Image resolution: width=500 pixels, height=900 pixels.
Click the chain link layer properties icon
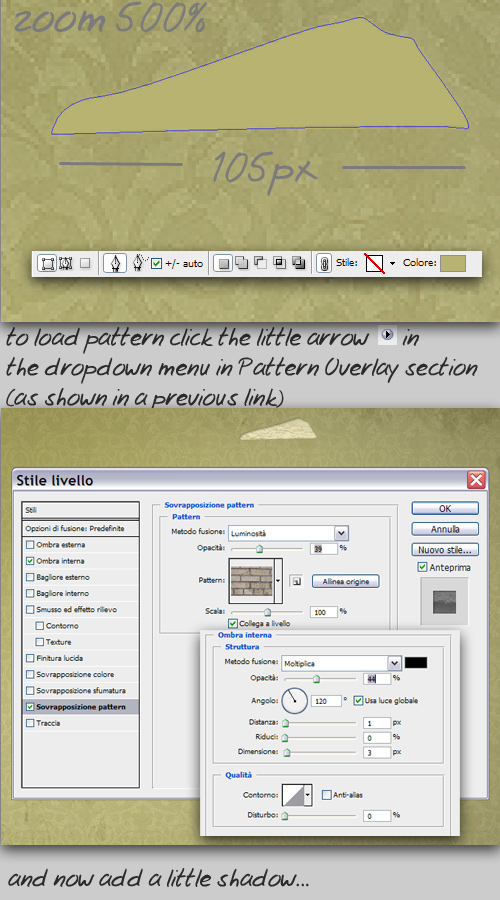323,264
